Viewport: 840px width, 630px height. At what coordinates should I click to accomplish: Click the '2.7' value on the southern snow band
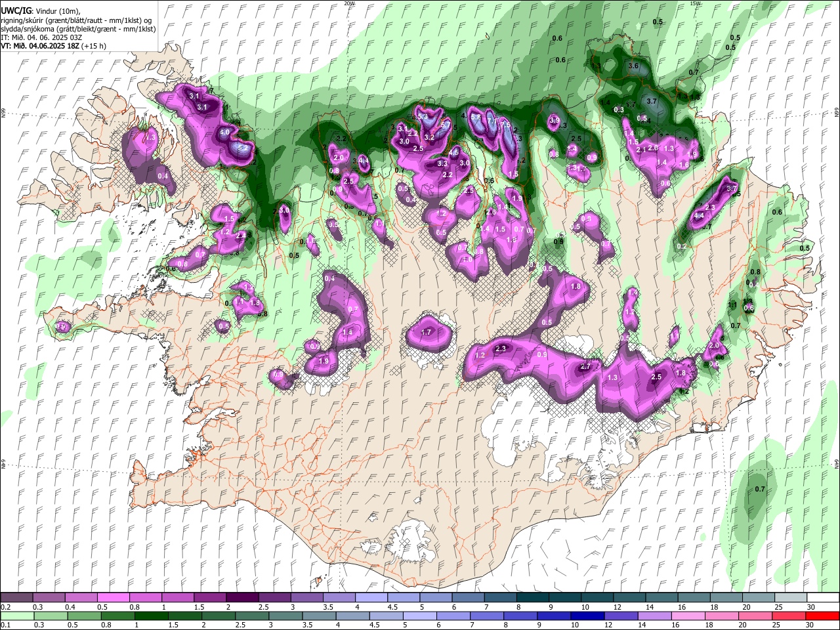coord(586,366)
